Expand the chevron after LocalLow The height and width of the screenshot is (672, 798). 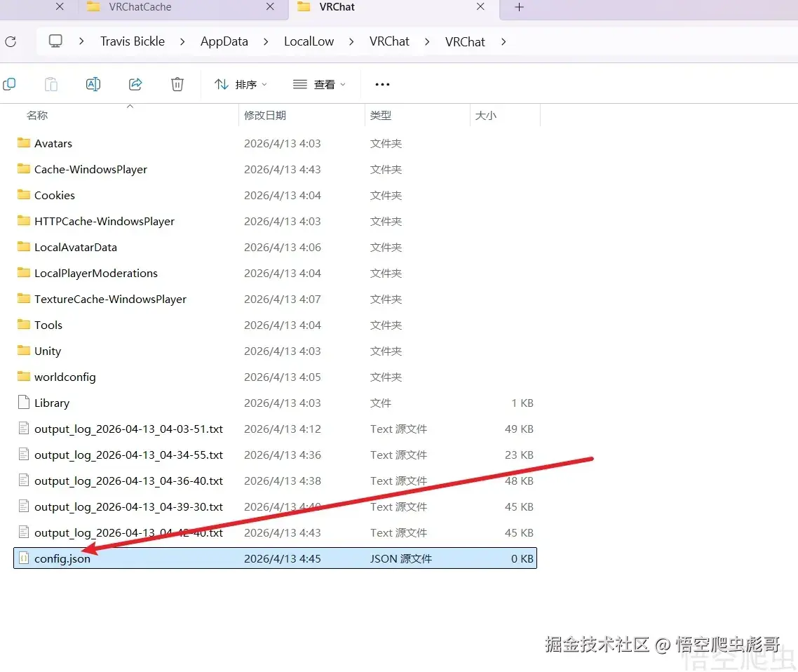351,42
